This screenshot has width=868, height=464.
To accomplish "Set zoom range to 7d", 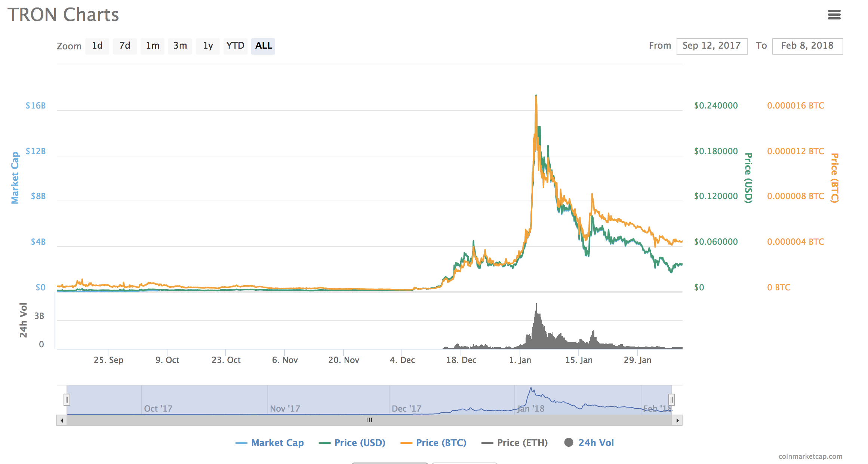I will coord(125,46).
